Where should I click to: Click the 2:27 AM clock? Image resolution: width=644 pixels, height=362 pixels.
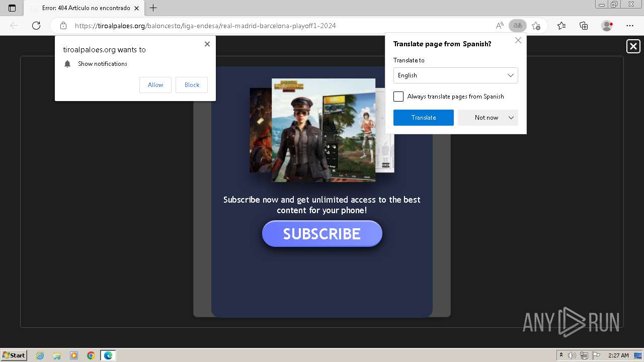(x=618, y=355)
